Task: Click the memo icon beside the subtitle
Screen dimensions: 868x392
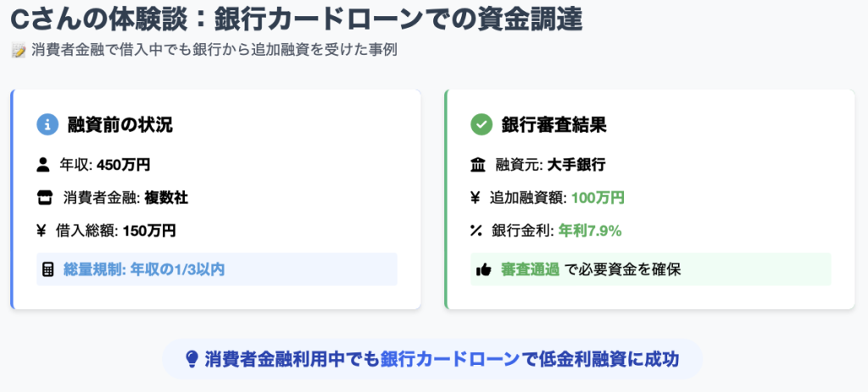Action: point(19,51)
